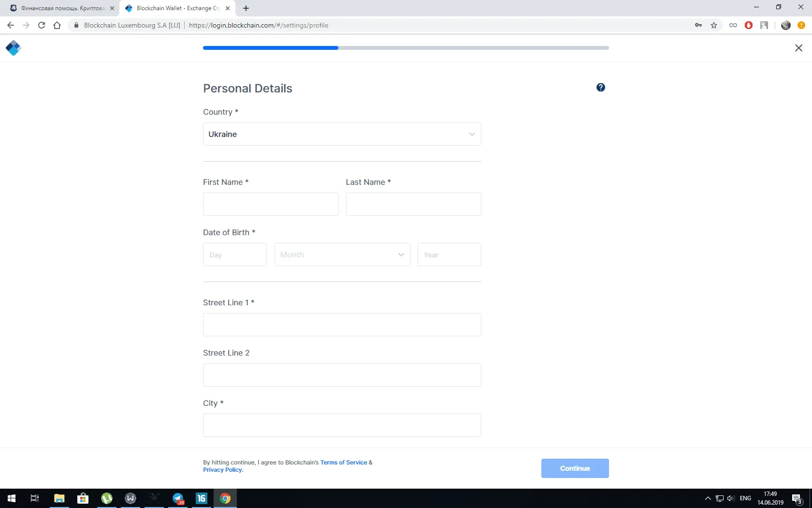
Task: Click the blue help question mark icon
Action: coord(600,88)
